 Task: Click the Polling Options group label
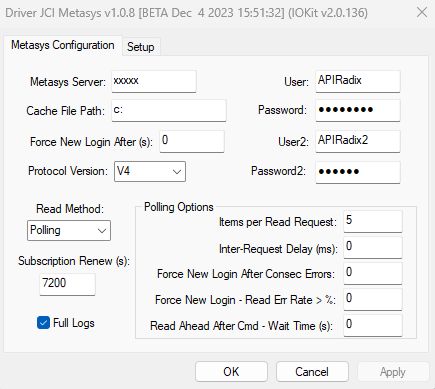[x=179, y=207]
